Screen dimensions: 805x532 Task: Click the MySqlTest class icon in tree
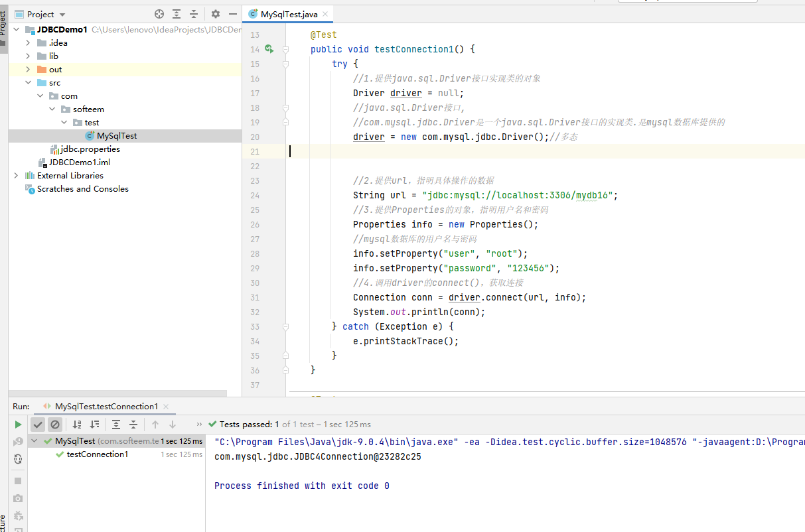[90, 136]
